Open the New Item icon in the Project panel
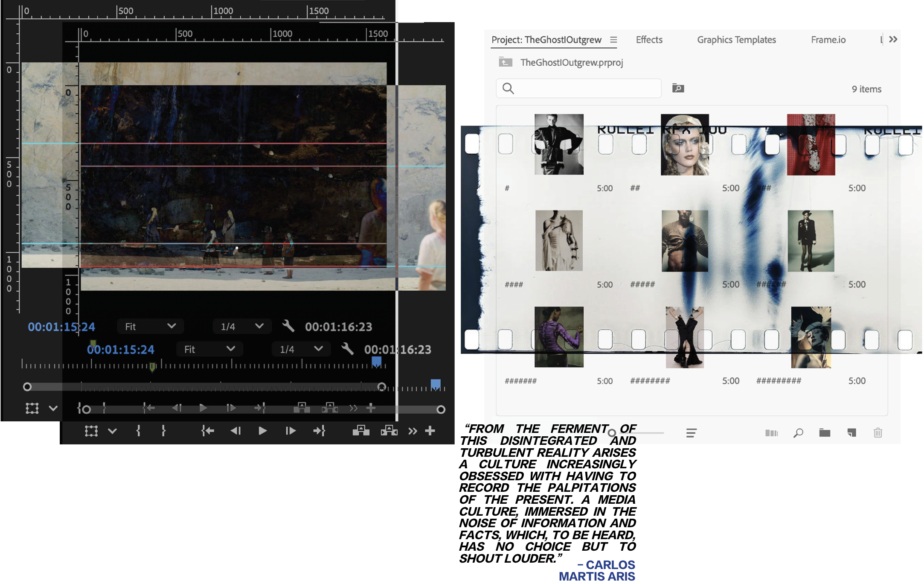Viewport: 924px width, 584px height. click(x=851, y=432)
